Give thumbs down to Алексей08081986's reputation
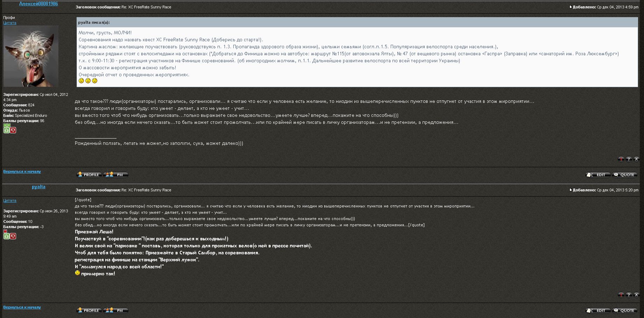 click(x=13, y=130)
